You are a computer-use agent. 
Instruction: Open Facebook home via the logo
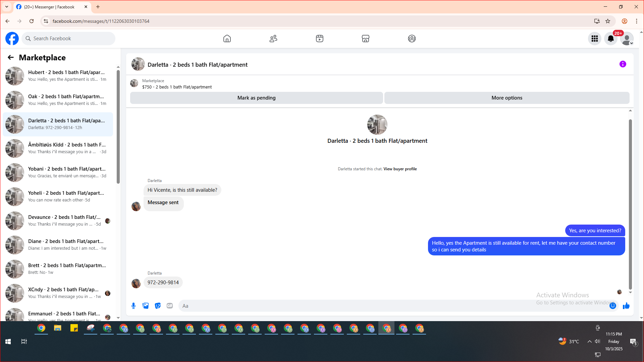12,39
